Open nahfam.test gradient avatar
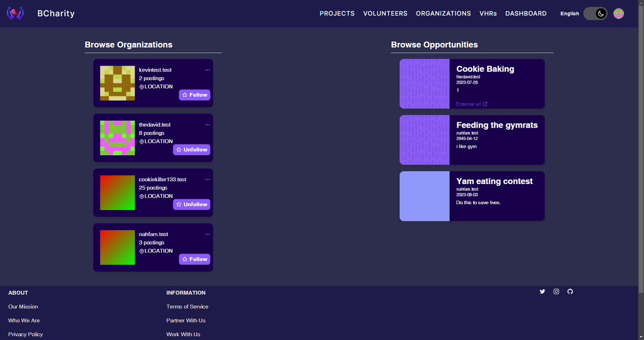 coord(118,247)
